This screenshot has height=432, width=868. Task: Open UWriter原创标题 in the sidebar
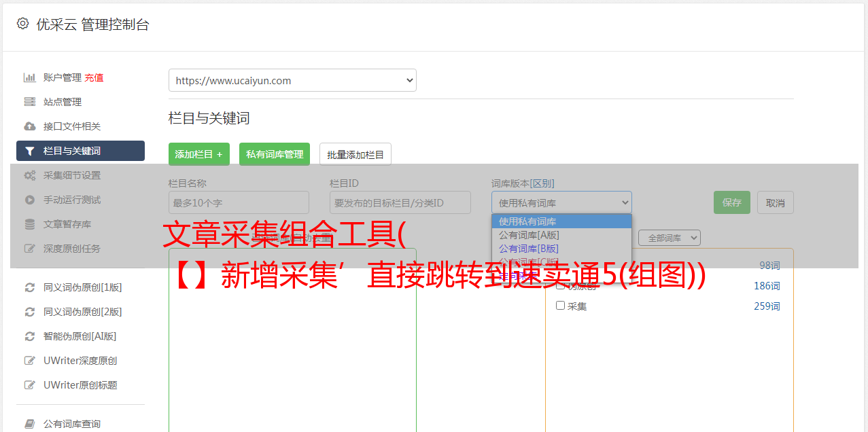[80, 385]
